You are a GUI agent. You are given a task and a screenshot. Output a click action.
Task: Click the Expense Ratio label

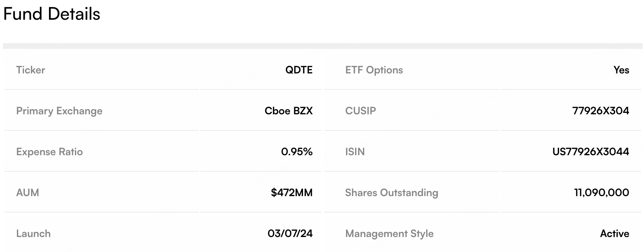point(49,152)
